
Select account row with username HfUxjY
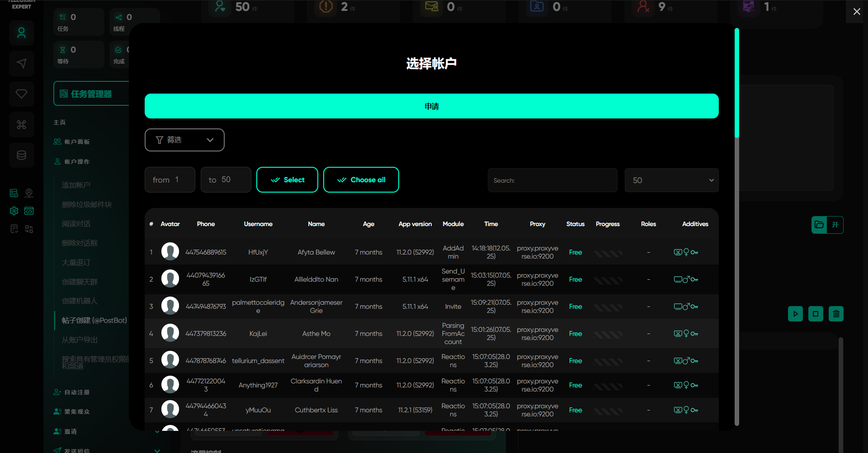click(x=258, y=252)
